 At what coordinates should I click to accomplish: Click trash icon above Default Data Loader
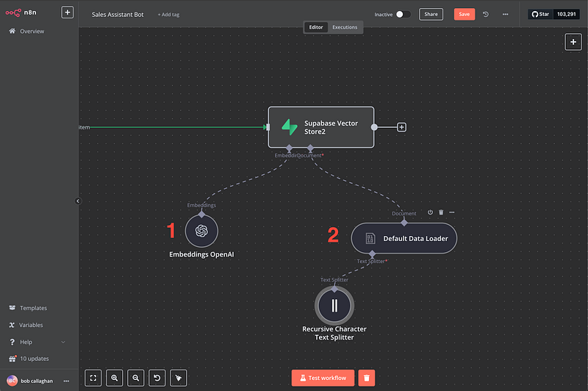441,213
